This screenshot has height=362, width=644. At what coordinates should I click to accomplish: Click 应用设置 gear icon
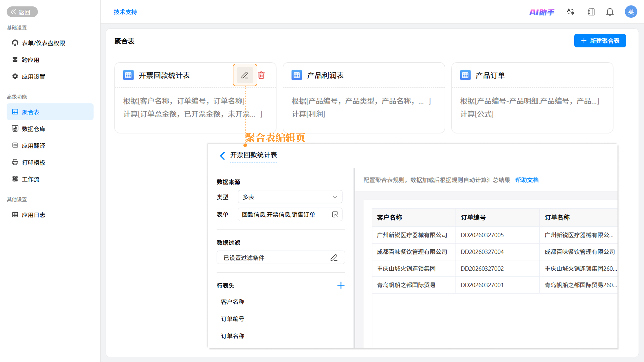coord(15,76)
